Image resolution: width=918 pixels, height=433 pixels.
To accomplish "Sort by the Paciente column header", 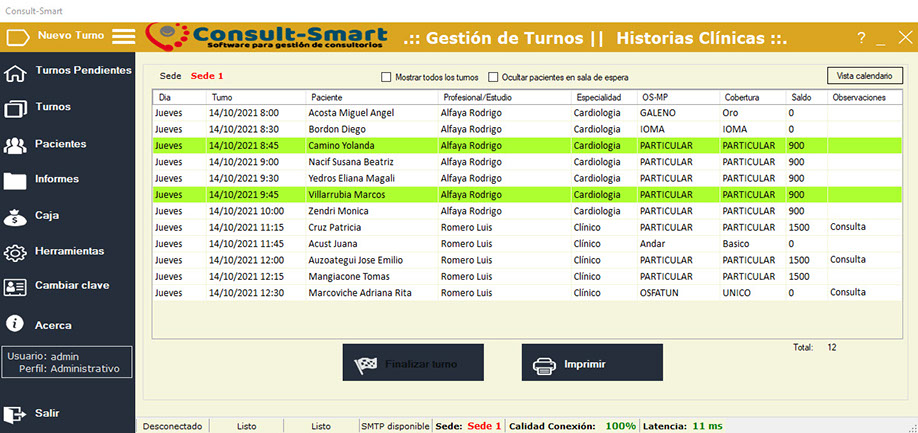I will pos(328,98).
